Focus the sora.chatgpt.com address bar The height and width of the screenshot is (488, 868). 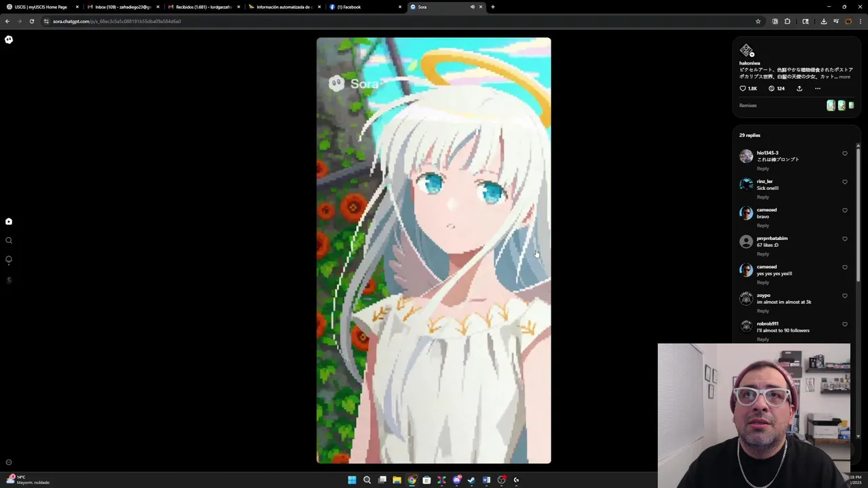[403, 21]
